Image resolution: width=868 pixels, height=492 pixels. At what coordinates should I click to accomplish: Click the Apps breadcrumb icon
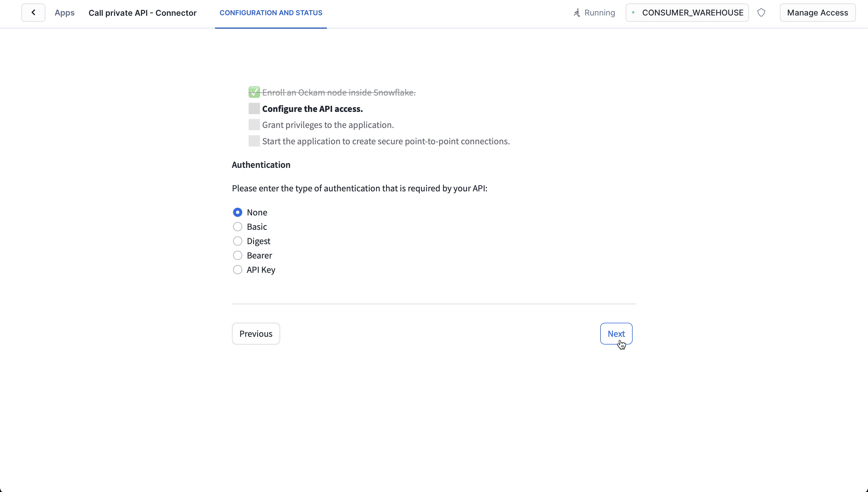click(64, 13)
